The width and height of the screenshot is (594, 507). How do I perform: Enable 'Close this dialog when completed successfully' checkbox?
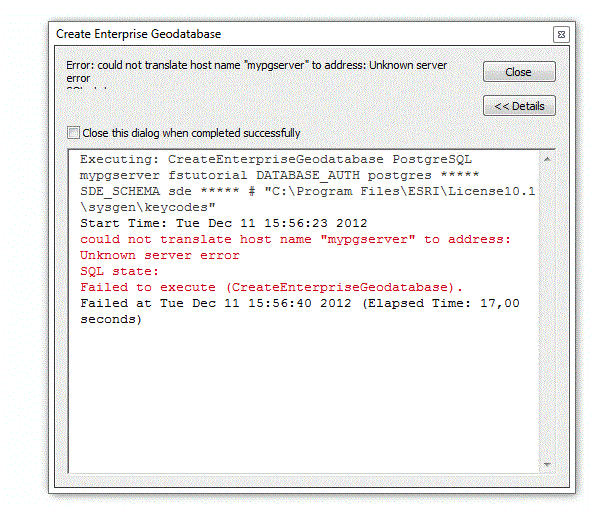coord(73,133)
